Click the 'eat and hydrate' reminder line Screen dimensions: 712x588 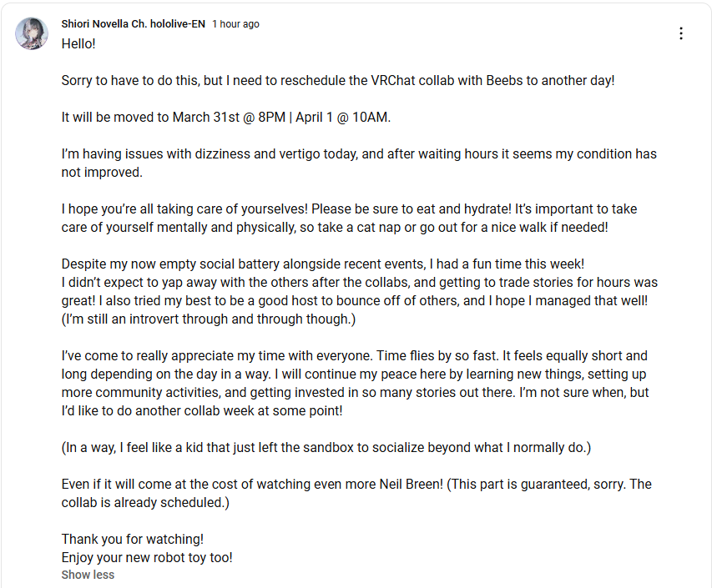pos(349,209)
